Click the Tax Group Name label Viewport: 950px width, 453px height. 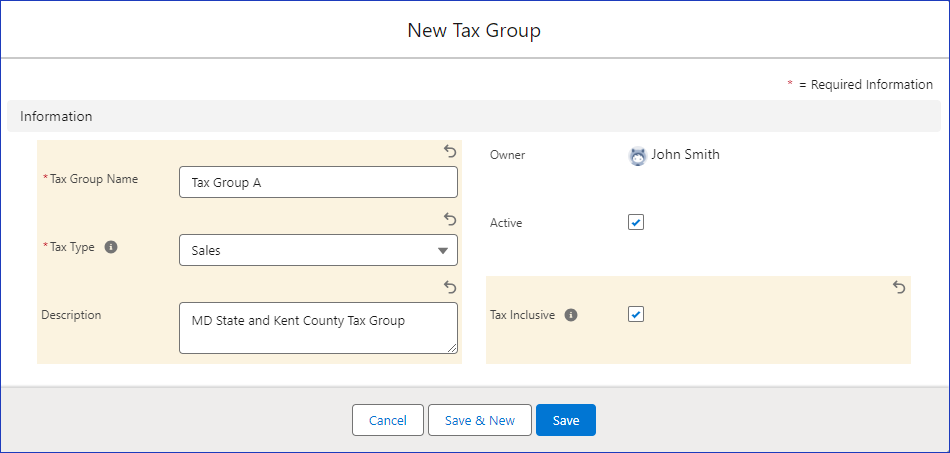click(x=94, y=179)
